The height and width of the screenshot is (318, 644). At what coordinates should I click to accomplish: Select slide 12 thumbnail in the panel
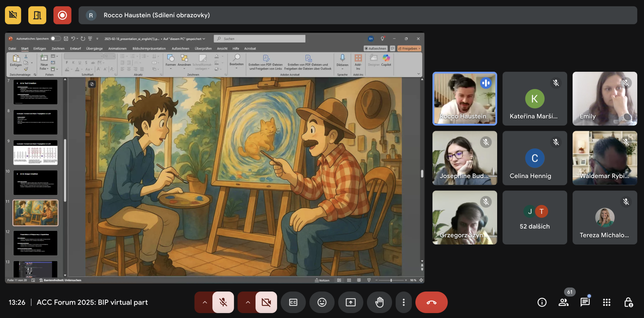(35, 243)
